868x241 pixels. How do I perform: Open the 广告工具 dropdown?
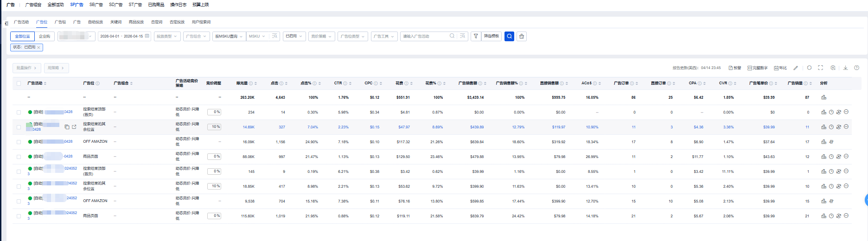coord(384,36)
